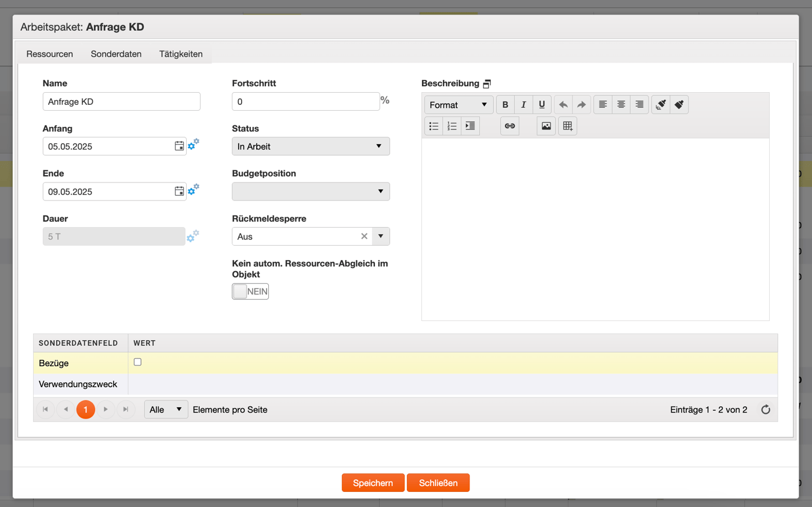Toggle the Kein autom. Ressourcen-Abgleich switch
The width and height of the screenshot is (812, 507).
250,291
